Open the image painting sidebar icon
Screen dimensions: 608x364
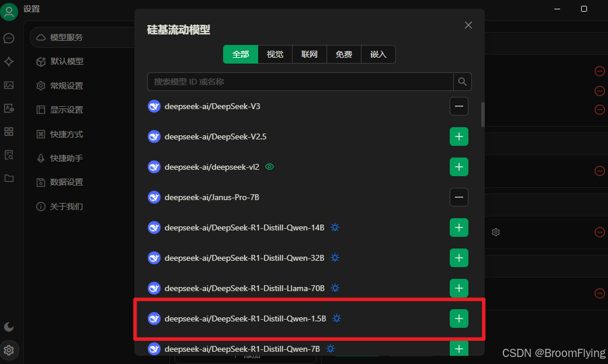[x=9, y=85]
